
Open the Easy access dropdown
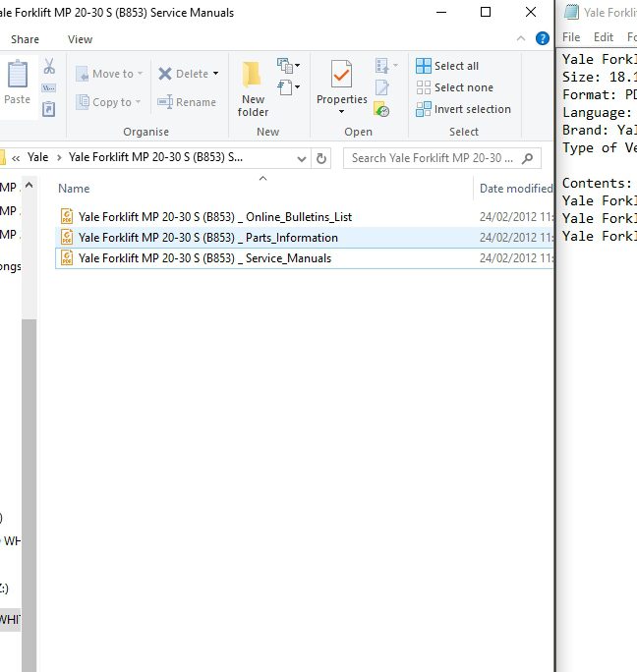(288, 87)
